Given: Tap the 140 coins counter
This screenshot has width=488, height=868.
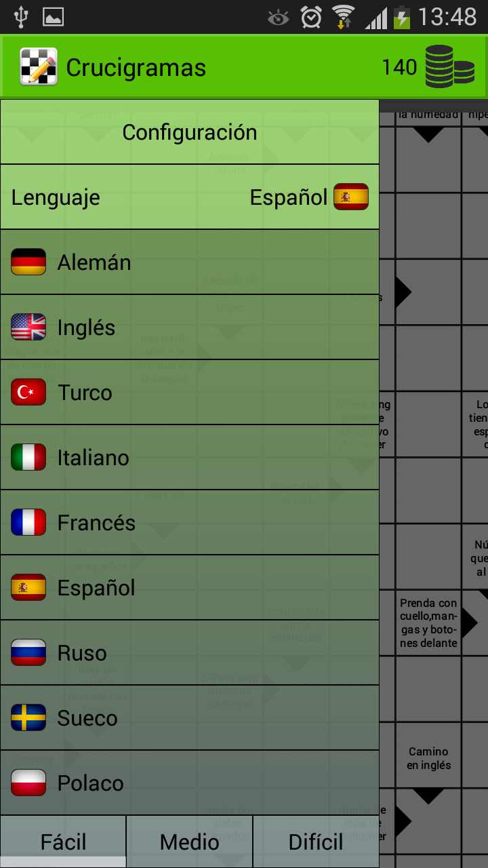Looking at the screenshot, I should 399,66.
